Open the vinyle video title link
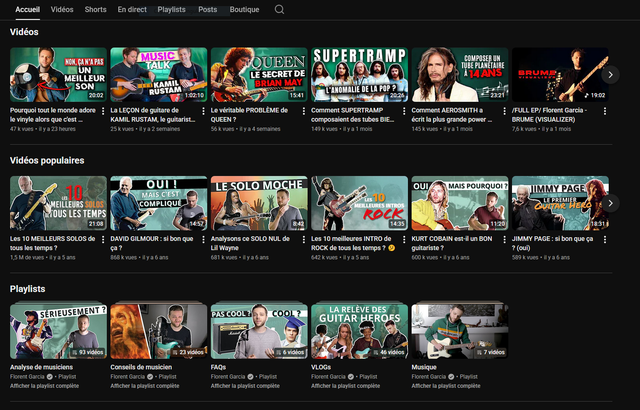 coord(53,115)
